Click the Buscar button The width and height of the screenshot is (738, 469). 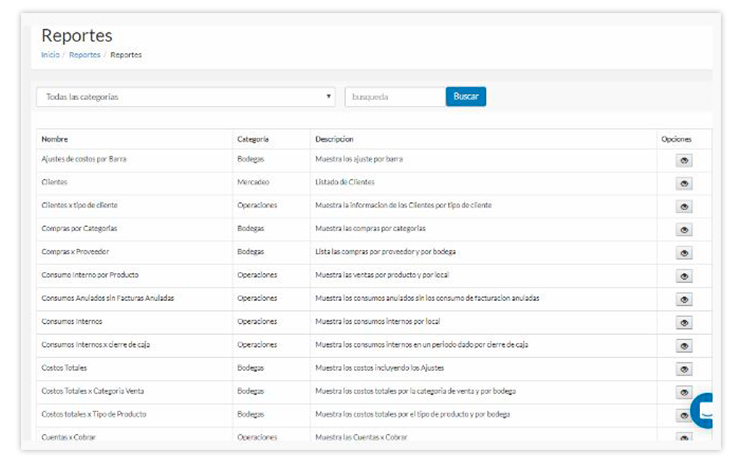(465, 97)
